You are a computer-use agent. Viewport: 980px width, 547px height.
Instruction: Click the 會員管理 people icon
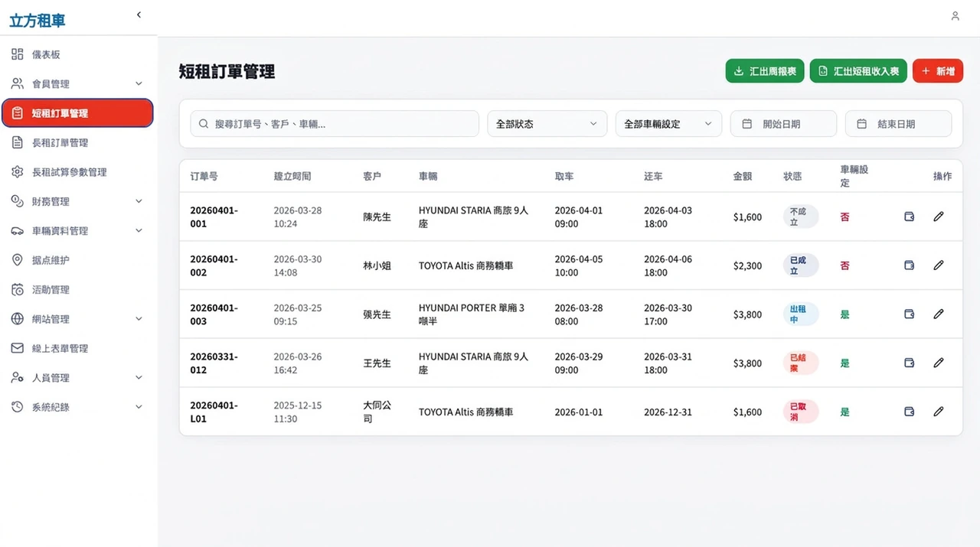(x=17, y=83)
